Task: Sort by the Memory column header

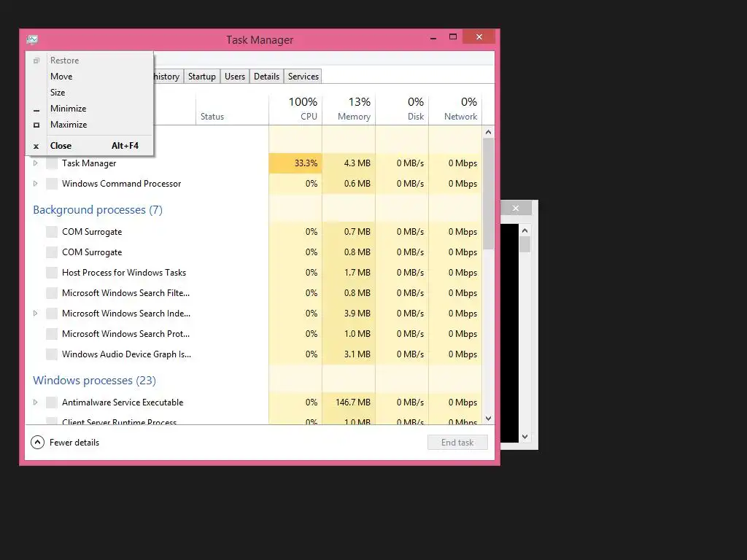Action: tap(349, 109)
